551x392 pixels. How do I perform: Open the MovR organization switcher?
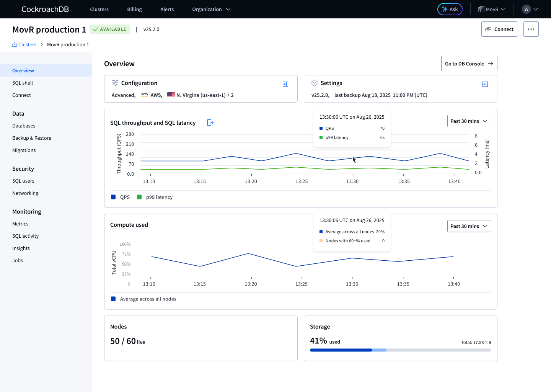click(x=492, y=9)
